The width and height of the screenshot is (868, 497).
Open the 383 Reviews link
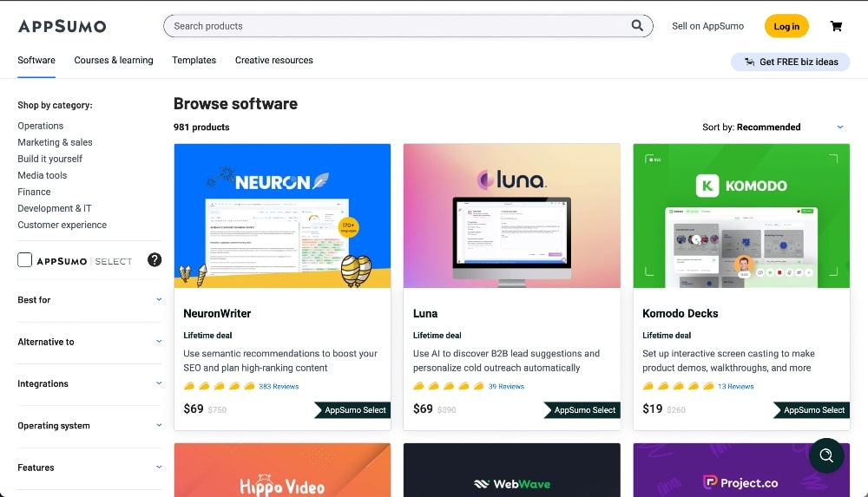click(x=279, y=386)
